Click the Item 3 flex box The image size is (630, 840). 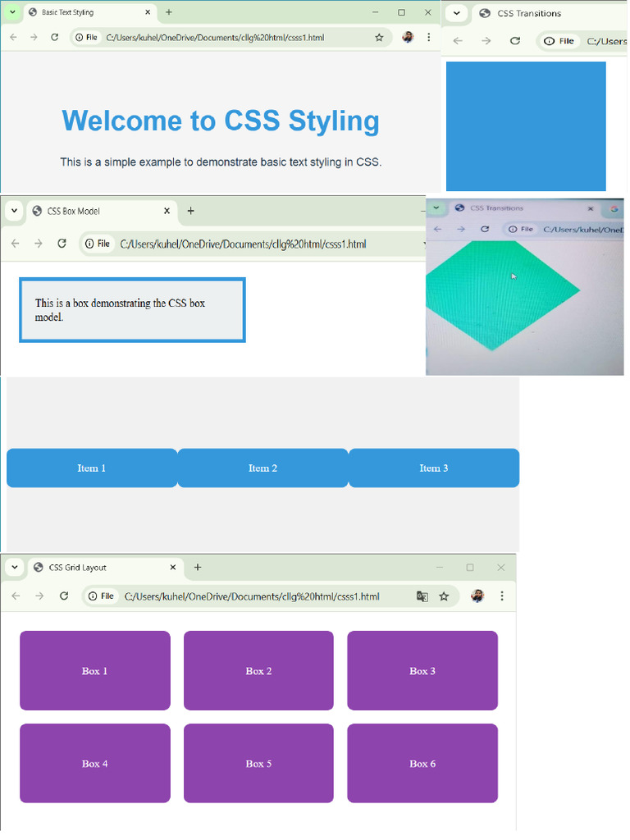pos(434,468)
